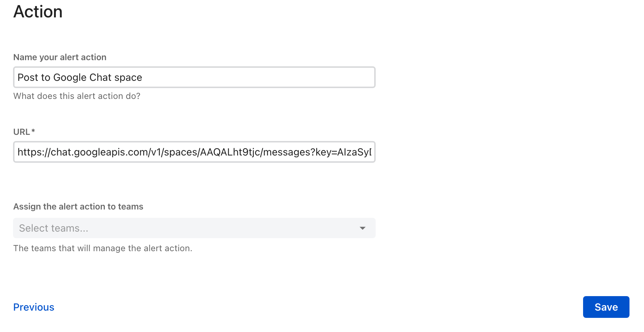Click the 'Select teams...' placeholder text
Image resolution: width=644 pixels, height=332 pixels.
point(54,228)
